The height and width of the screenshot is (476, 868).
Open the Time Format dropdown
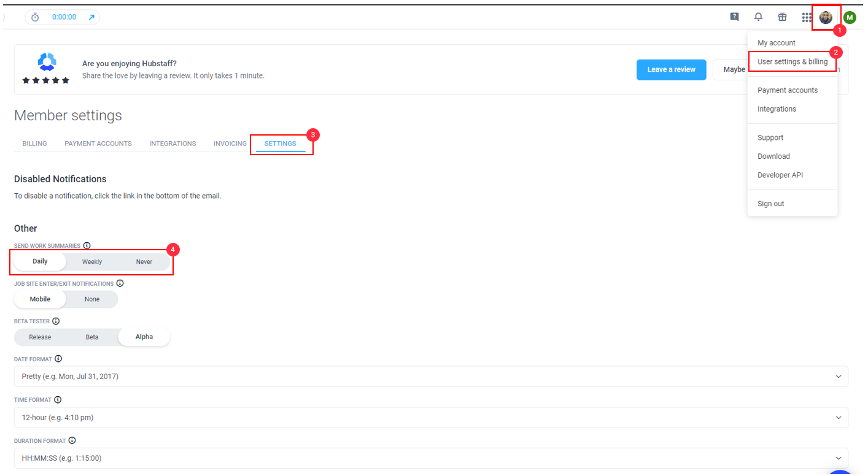coord(431,418)
